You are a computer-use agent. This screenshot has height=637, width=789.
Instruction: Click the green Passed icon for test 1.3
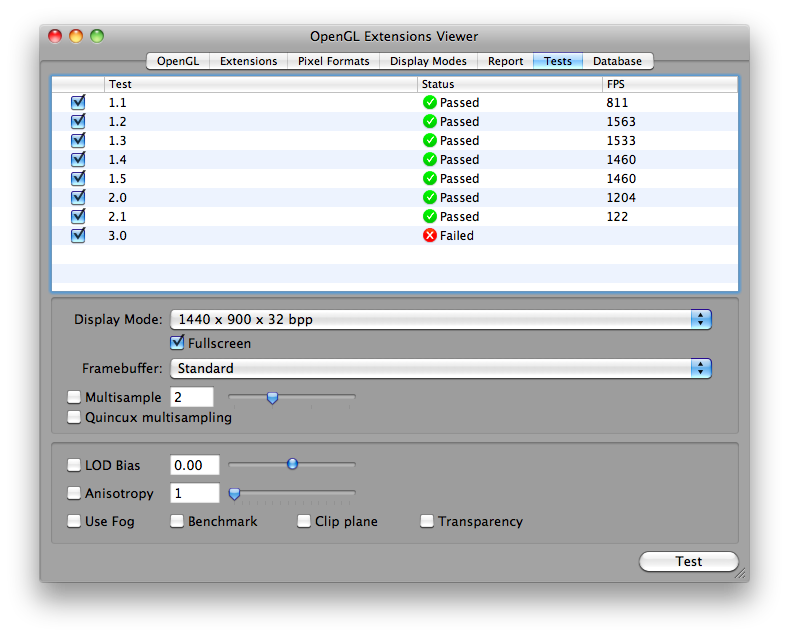[430, 140]
